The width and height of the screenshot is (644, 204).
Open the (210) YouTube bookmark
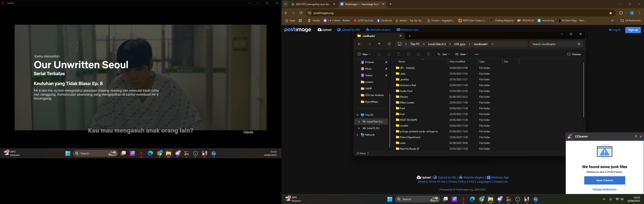pos(363,21)
